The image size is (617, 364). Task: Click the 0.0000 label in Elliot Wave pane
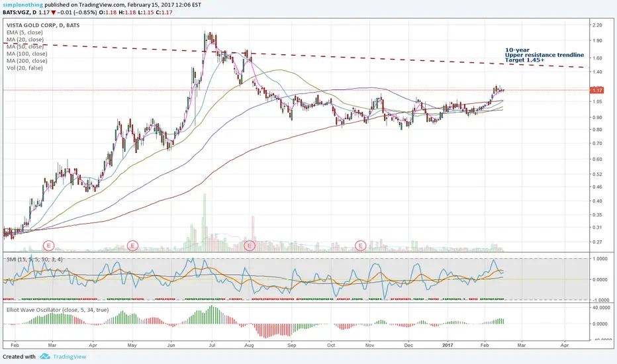click(x=600, y=324)
